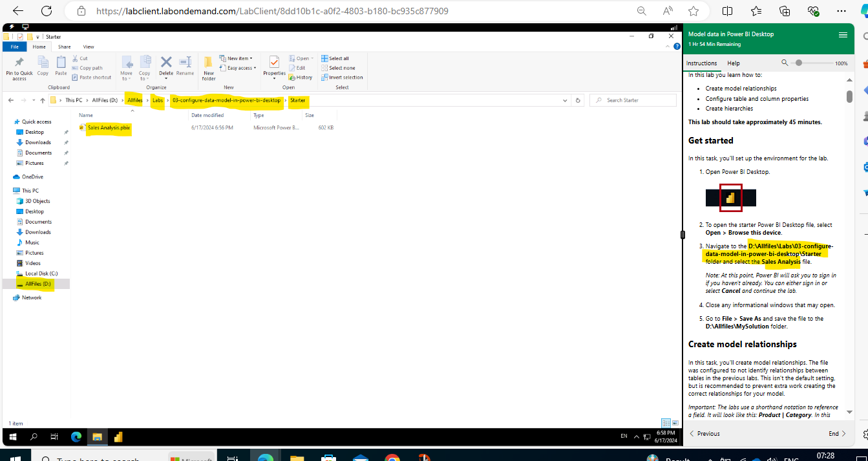868x461 pixels.
Task: Click Starter in the address breadcrumb
Action: [x=297, y=100]
